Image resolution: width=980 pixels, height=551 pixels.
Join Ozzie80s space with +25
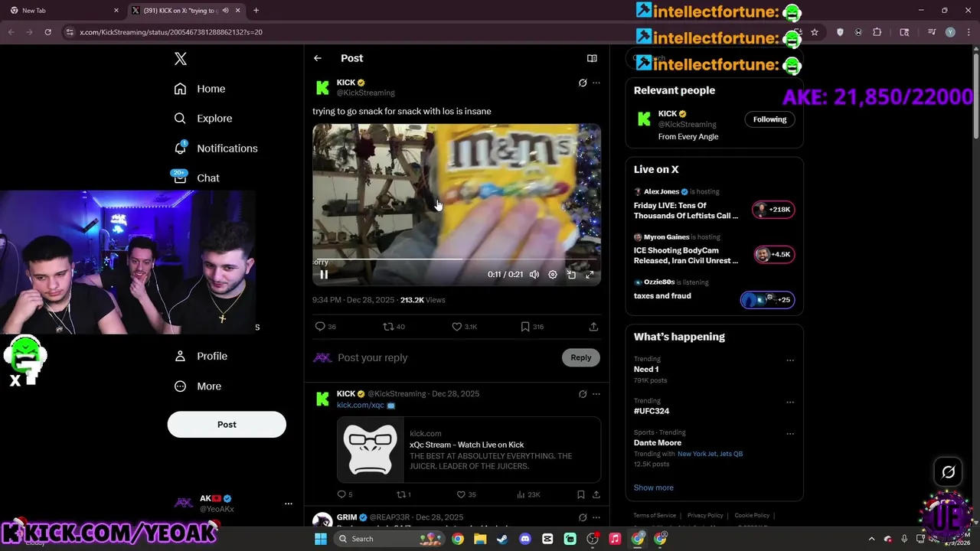(x=768, y=299)
